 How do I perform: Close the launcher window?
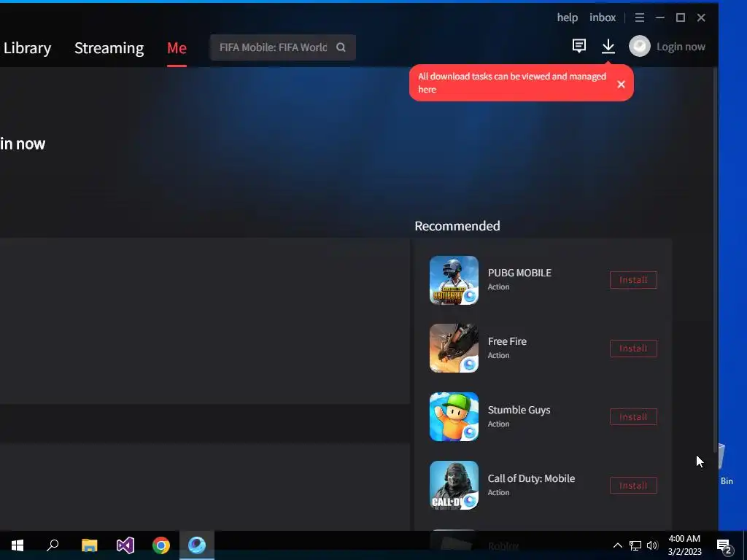(x=701, y=17)
